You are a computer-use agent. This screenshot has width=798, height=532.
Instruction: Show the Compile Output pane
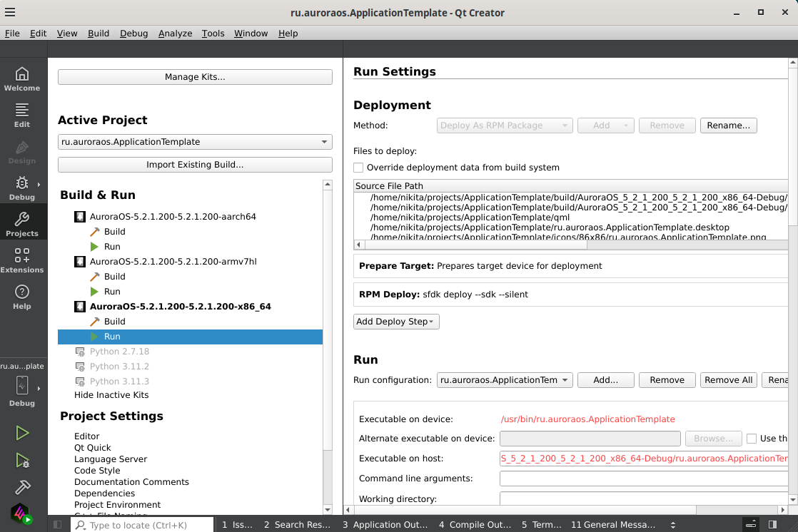click(475, 525)
